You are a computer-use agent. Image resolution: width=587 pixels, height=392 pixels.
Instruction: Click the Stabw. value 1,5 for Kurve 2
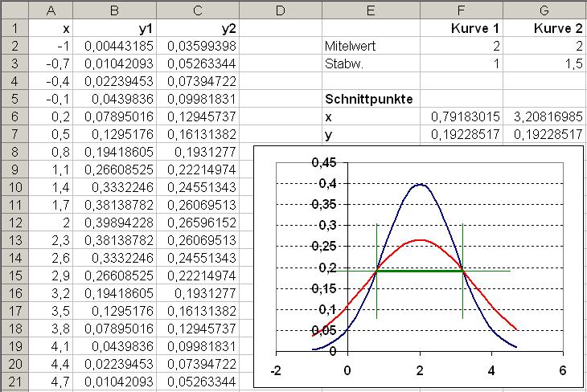(544, 63)
